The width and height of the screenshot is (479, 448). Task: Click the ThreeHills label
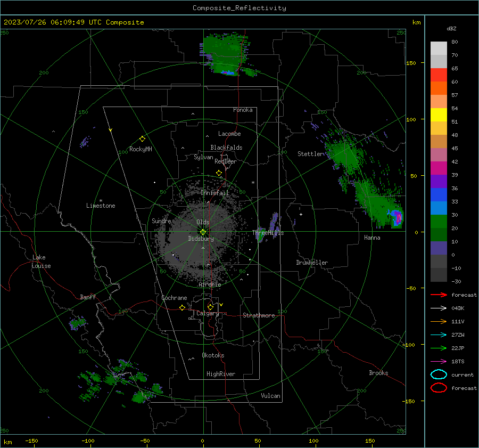268,233
